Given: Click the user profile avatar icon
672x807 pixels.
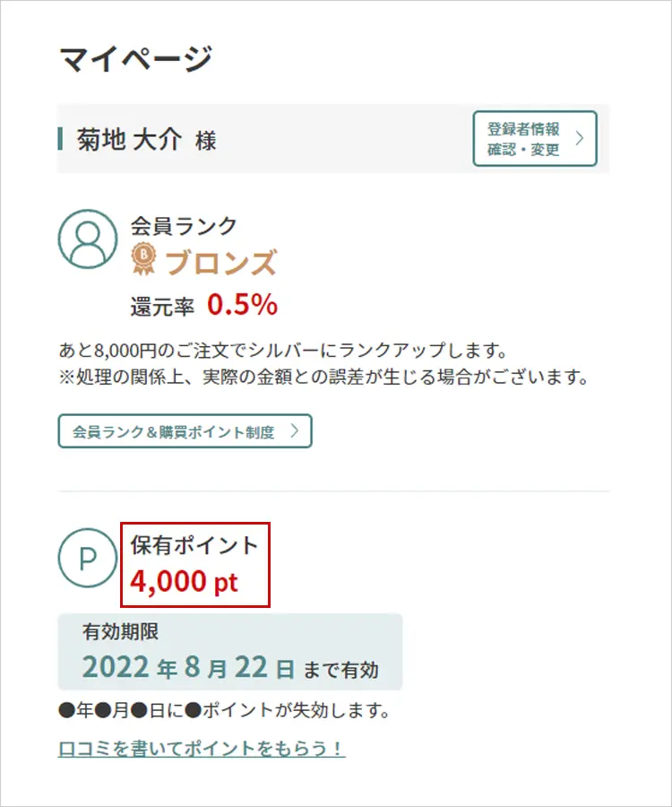Looking at the screenshot, I should 87,239.
